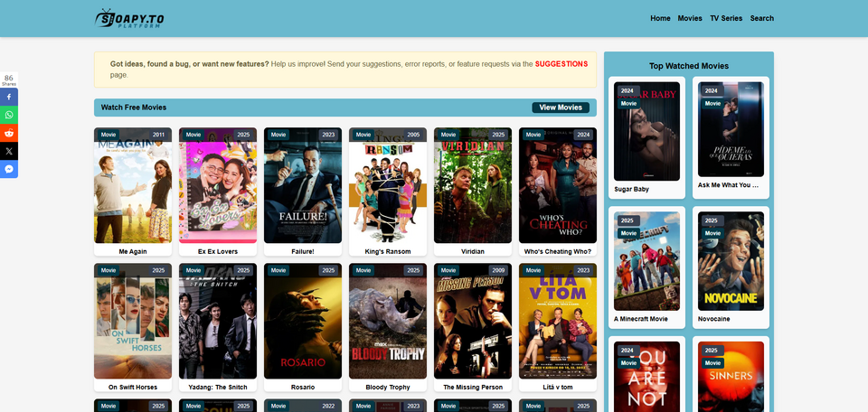The width and height of the screenshot is (868, 412).
Task: Open the Sinners poster in Top Watched
Action: [731, 377]
